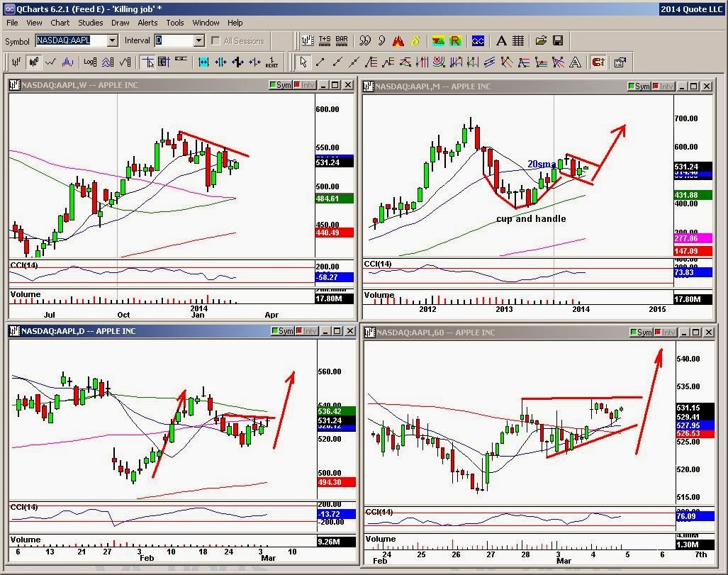This screenshot has width=728, height=575.
Task: Open the Alerts menu
Action: pos(147,23)
